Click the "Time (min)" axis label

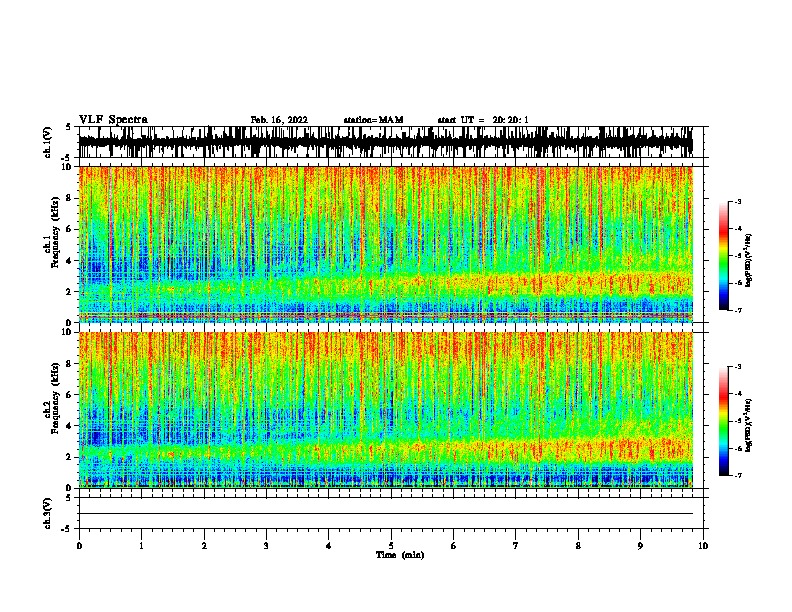(400, 555)
